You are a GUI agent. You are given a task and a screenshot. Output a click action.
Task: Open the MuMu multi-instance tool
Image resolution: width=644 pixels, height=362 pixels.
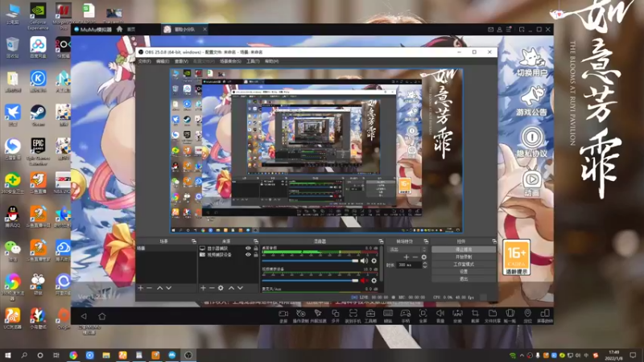336,315
